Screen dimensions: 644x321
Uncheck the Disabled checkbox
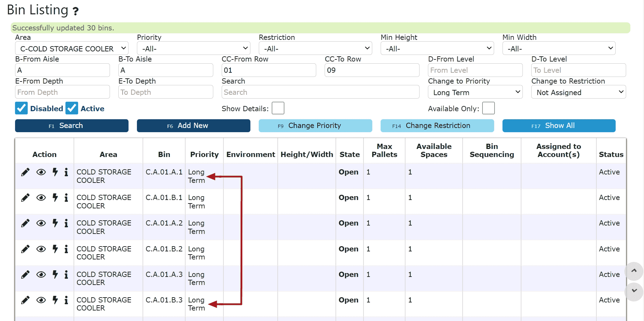21,108
